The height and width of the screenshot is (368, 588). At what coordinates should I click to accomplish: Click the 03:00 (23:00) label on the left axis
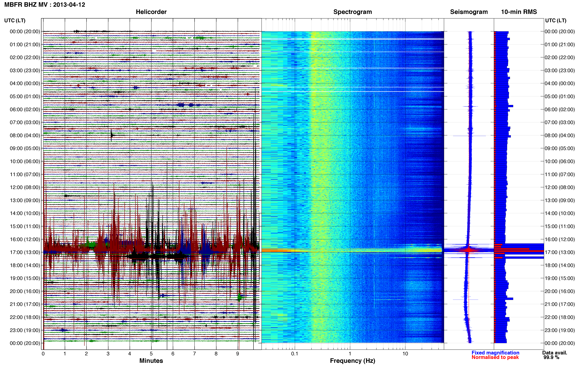25,71
